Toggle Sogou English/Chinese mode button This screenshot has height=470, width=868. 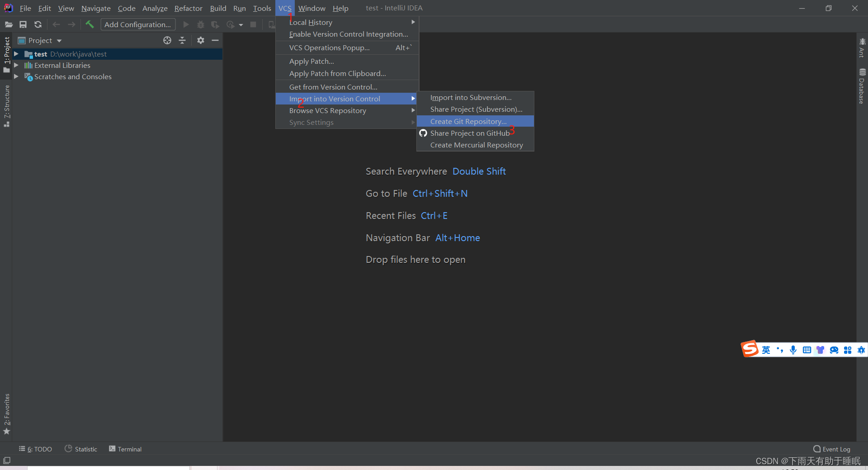[x=766, y=350]
